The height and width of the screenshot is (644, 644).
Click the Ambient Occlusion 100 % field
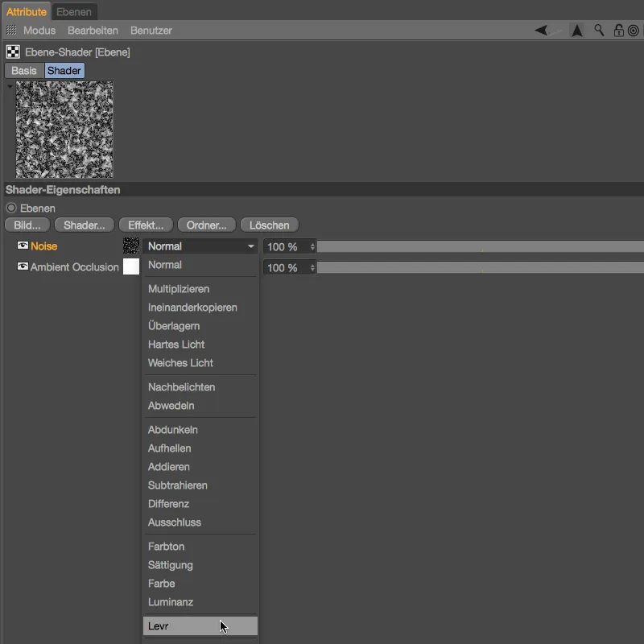point(287,268)
